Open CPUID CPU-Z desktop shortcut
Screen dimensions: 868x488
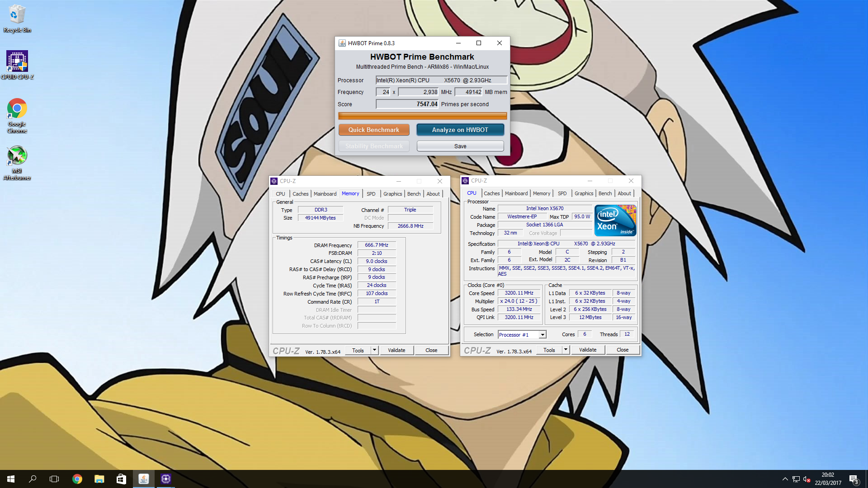(17, 65)
